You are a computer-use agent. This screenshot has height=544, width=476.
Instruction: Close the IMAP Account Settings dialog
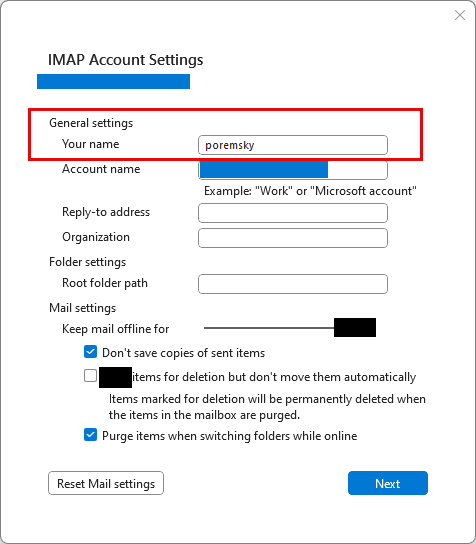point(460,15)
